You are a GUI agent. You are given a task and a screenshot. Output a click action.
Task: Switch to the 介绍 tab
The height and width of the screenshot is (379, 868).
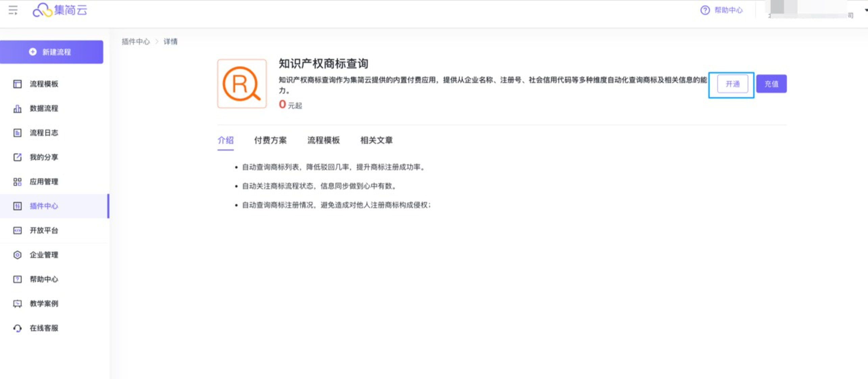click(x=225, y=140)
